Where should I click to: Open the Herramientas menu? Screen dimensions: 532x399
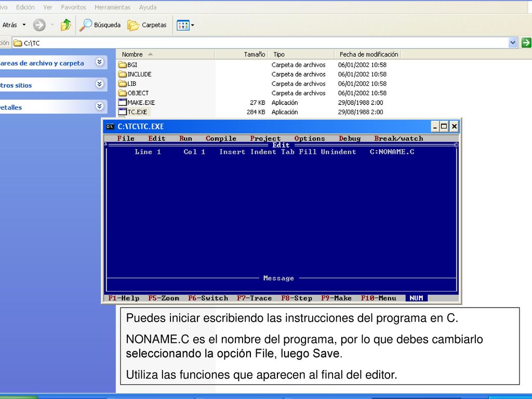[x=112, y=7]
